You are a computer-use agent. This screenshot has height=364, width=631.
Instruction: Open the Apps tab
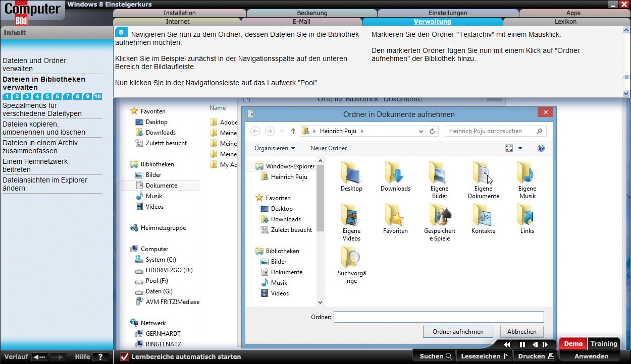click(x=573, y=13)
